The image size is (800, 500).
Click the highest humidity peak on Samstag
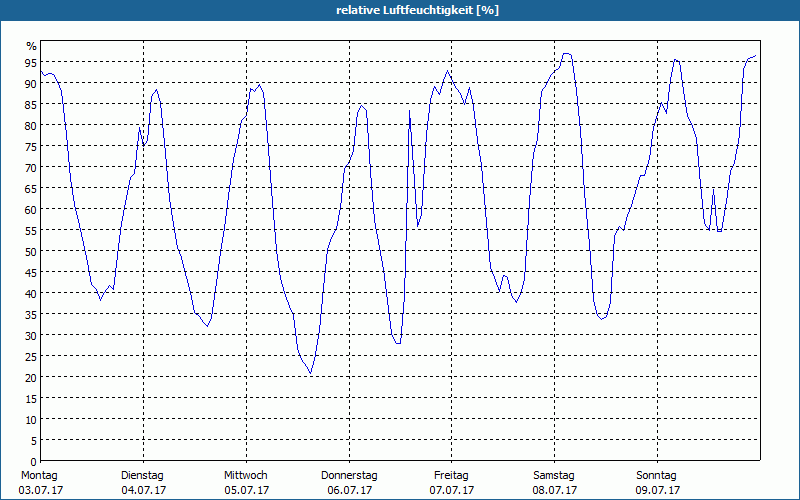(566, 54)
